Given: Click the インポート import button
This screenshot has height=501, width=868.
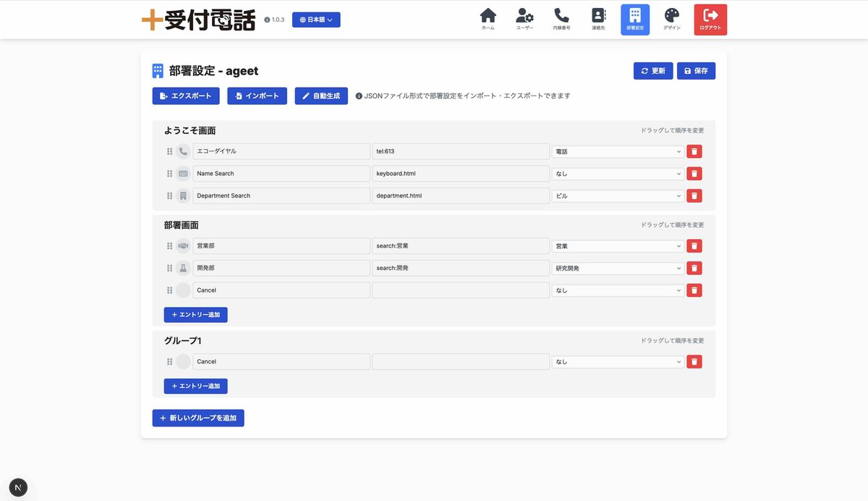Looking at the screenshot, I should [x=257, y=96].
